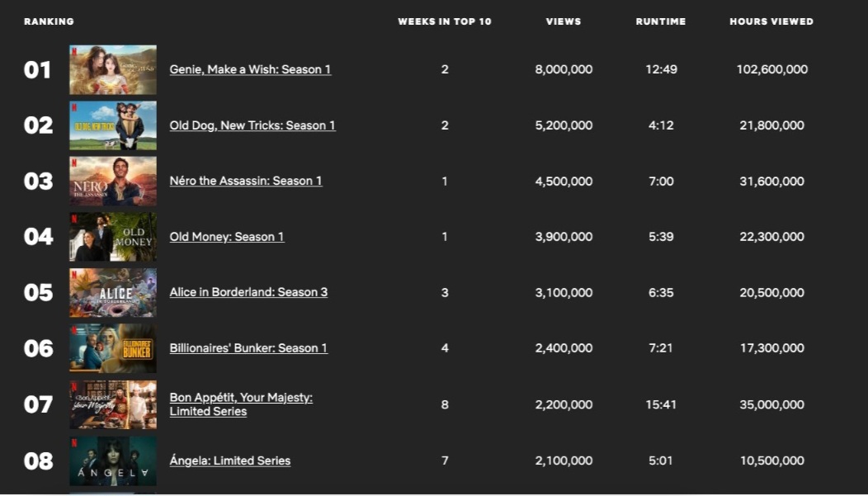Open Genie, Make a Wish: Season 1 link
This screenshot has height=496, width=868.
[x=250, y=69]
